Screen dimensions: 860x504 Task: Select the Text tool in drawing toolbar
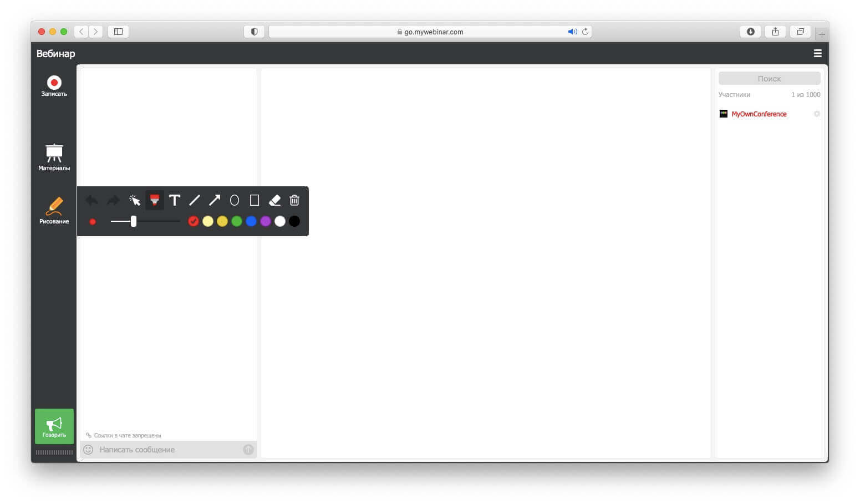pos(175,200)
